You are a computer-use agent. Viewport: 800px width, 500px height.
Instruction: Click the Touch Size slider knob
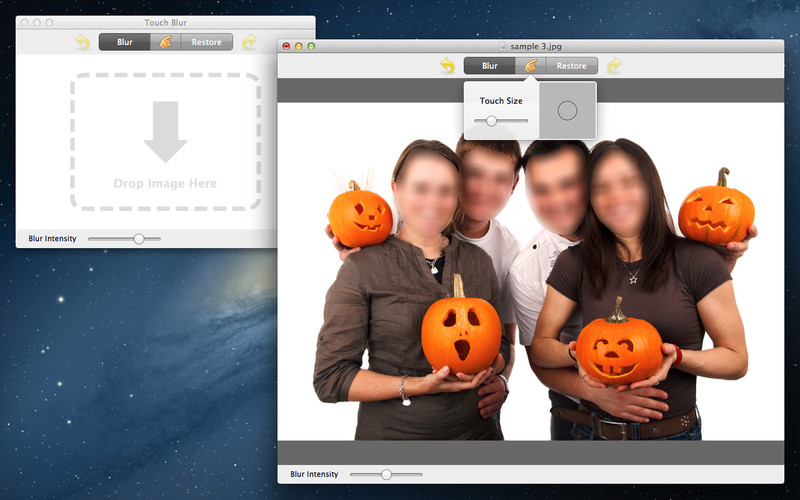[491, 121]
